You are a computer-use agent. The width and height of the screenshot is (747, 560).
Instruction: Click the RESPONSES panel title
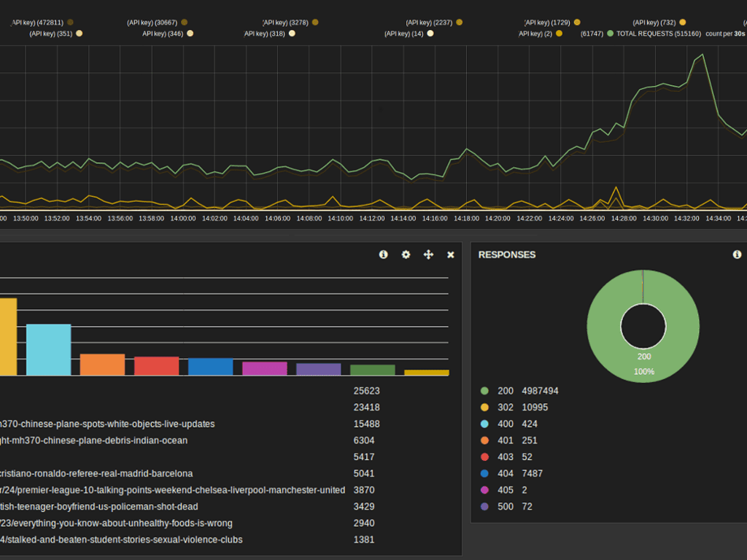pyautogui.click(x=507, y=254)
